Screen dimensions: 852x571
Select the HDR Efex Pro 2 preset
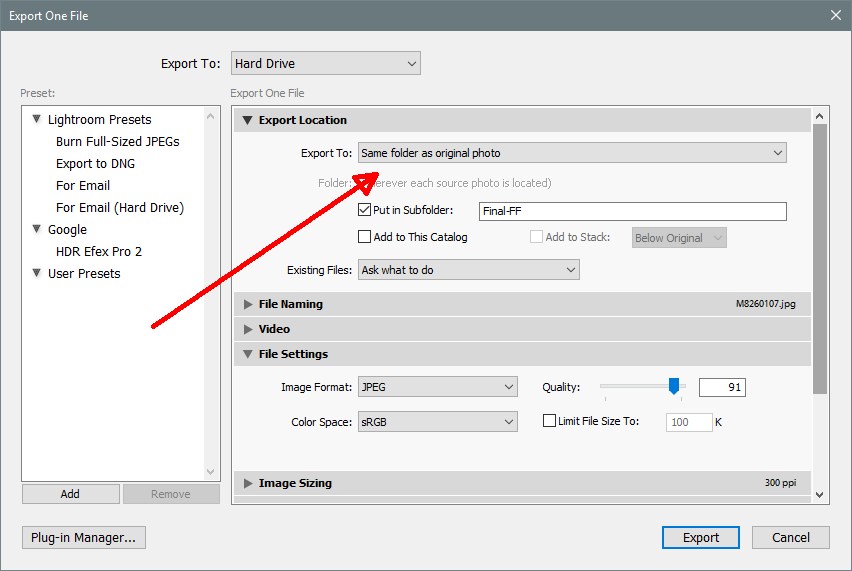tap(99, 252)
